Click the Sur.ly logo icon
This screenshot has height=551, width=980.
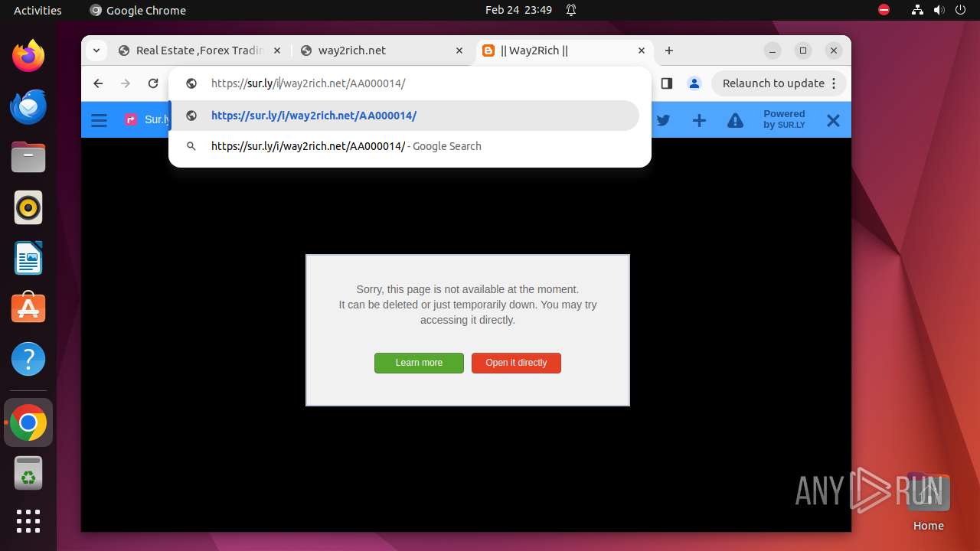[131, 119]
